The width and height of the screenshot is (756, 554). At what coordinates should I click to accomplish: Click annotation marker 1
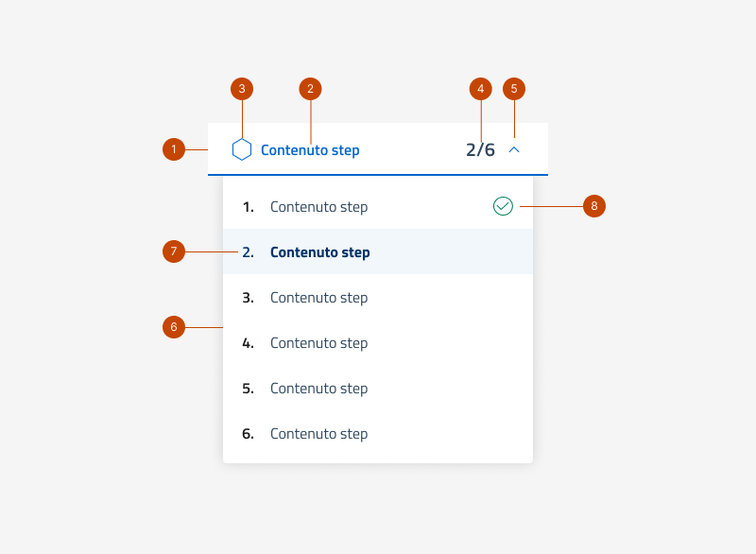[173, 149]
